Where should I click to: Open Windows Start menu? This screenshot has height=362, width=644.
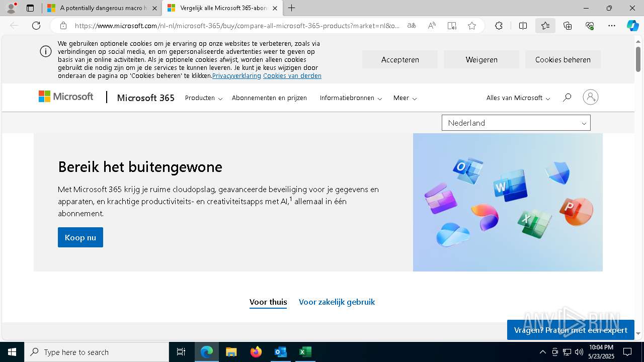click(12, 352)
